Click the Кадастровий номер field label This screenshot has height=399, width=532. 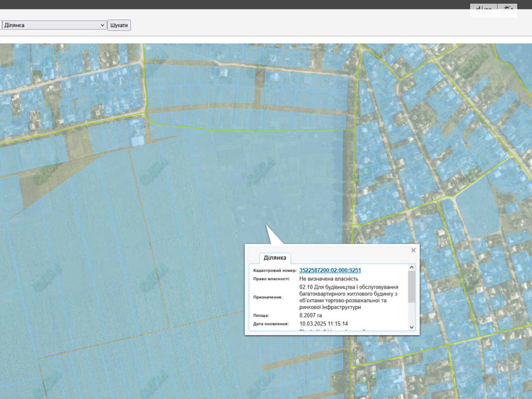pos(275,271)
